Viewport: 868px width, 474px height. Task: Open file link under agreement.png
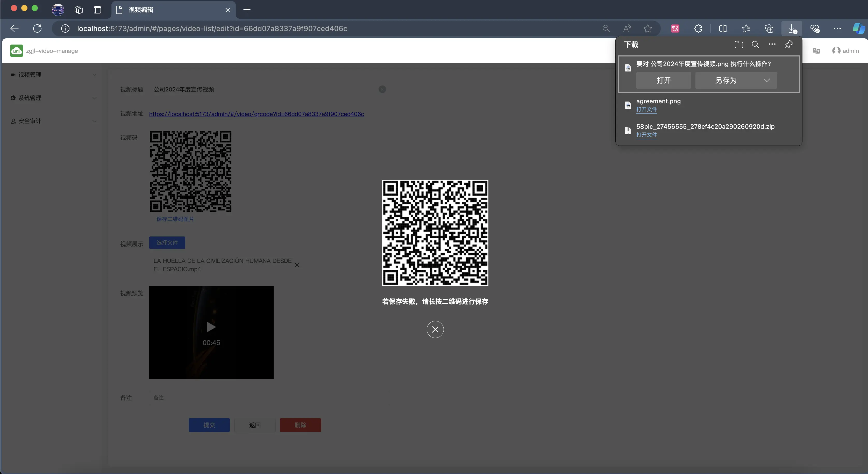coord(646,110)
